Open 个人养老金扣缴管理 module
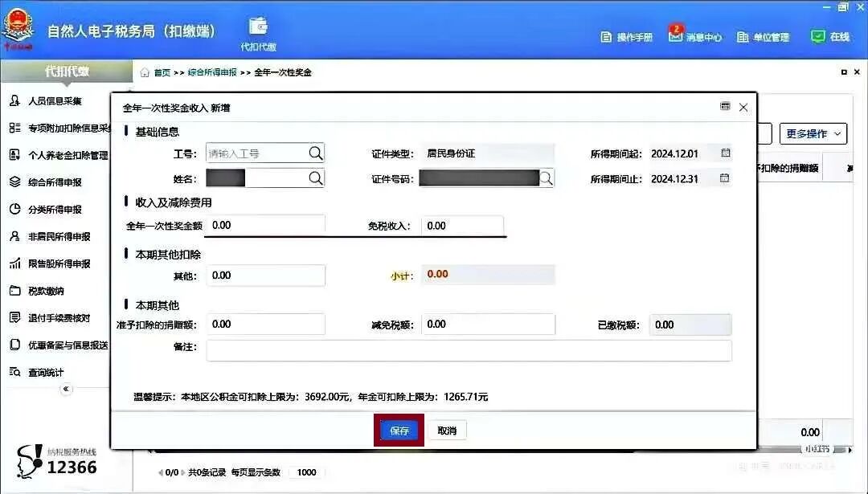This screenshot has width=868, height=494. (x=56, y=154)
